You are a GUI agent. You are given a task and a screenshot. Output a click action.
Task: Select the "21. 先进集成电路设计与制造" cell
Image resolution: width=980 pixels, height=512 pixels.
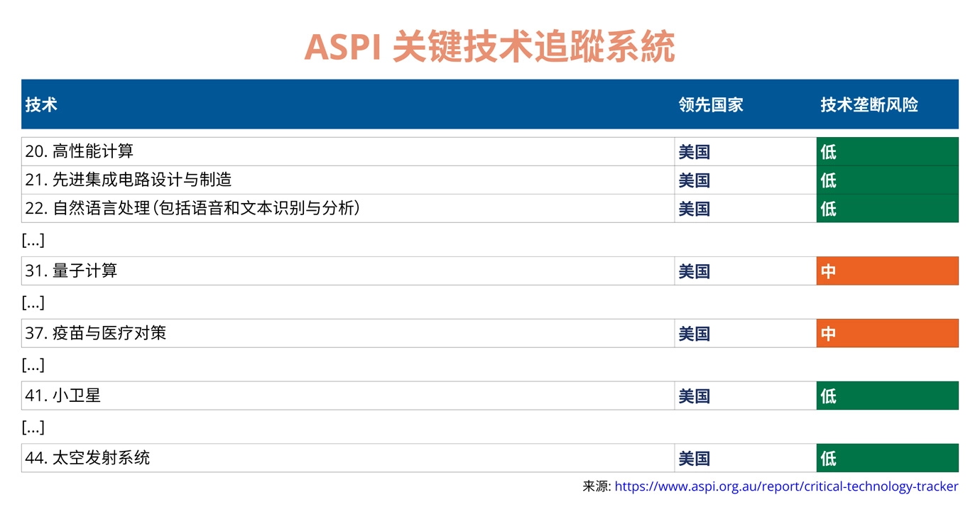point(129,180)
